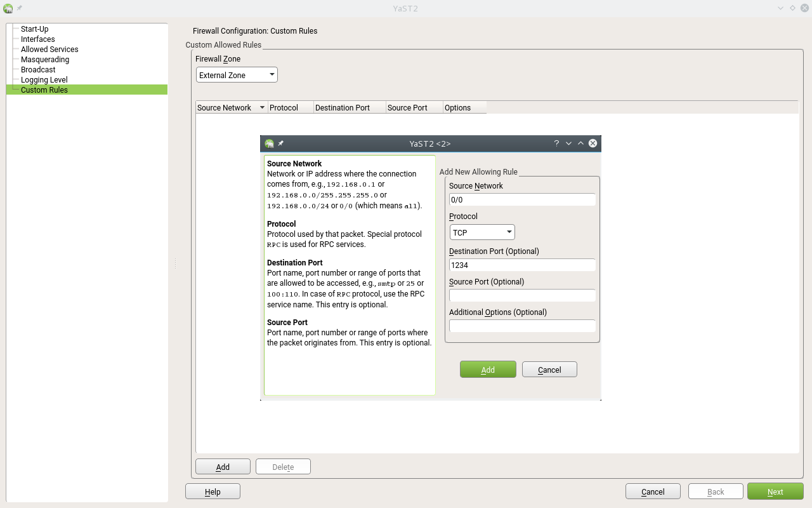
Task: Focus the Additional Options input field
Action: pos(522,326)
